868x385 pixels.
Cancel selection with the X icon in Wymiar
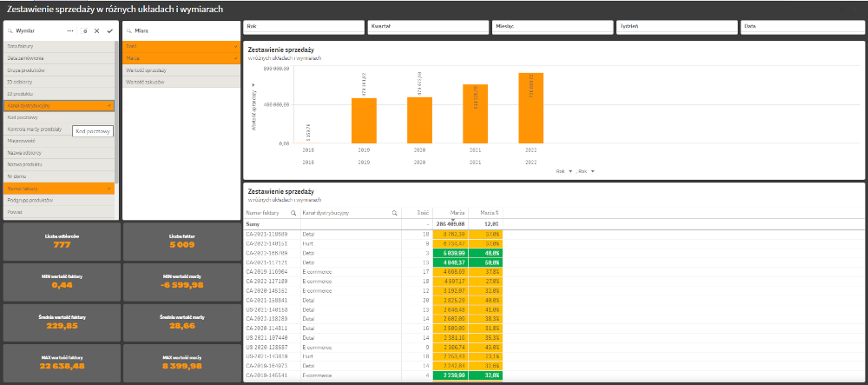(97, 31)
